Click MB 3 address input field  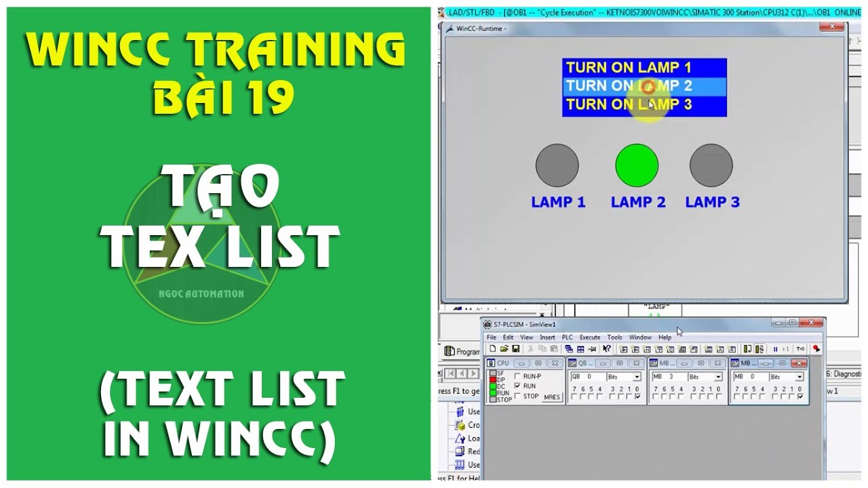669,377
